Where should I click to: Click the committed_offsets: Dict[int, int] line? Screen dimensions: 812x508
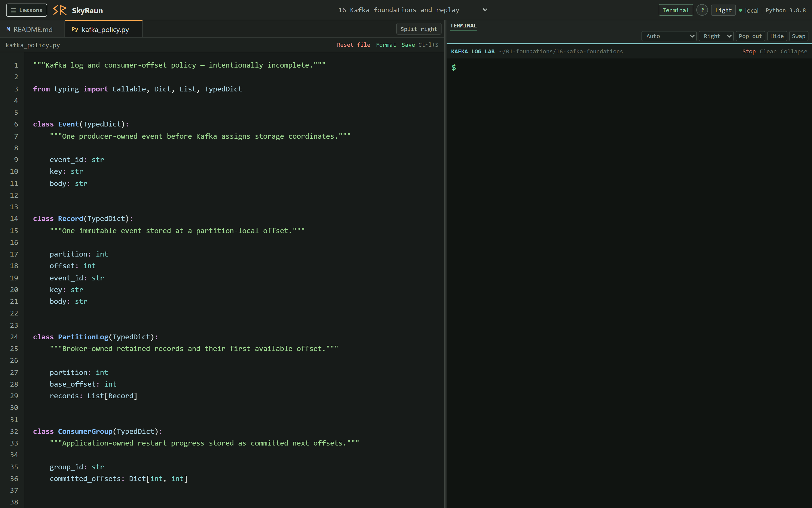pos(119,479)
